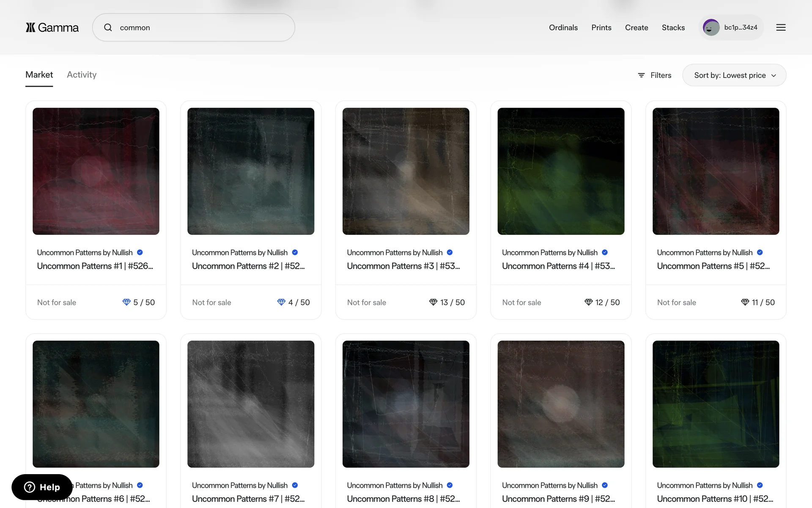Click the search magnifier icon
This screenshot has width=812, height=508.
point(108,28)
